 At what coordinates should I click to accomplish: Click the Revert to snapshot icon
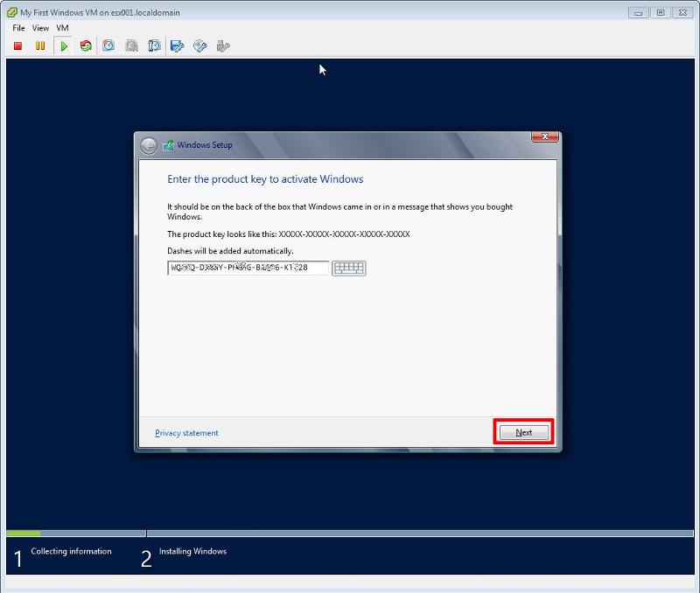click(132, 46)
